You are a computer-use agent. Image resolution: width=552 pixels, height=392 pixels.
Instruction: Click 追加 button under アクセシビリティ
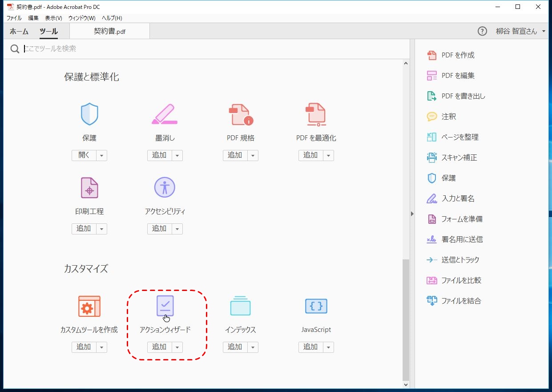tap(160, 229)
